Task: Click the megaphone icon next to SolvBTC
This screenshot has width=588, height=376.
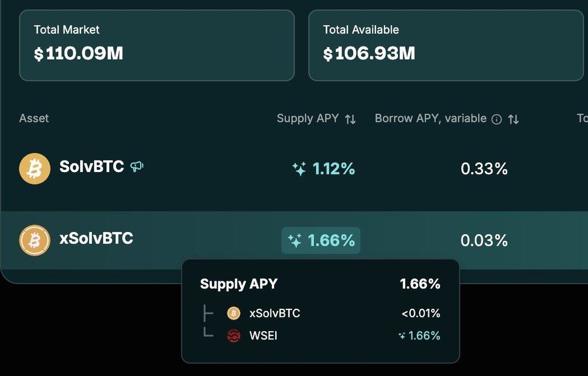Action: pyautogui.click(x=137, y=166)
